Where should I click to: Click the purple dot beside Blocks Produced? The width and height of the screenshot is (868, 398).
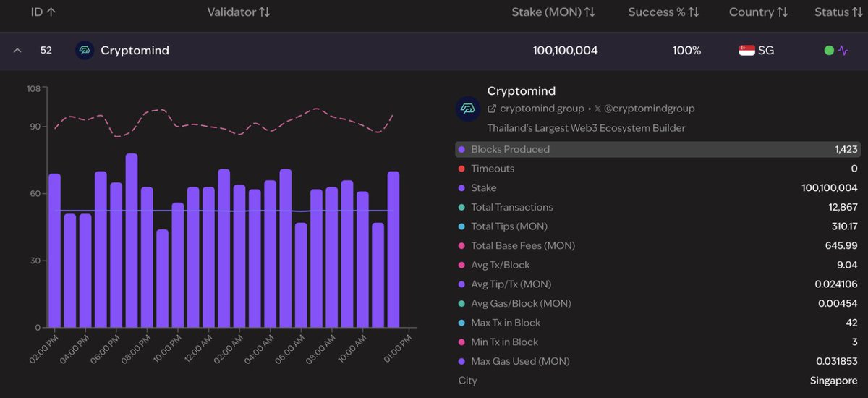point(461,149)
